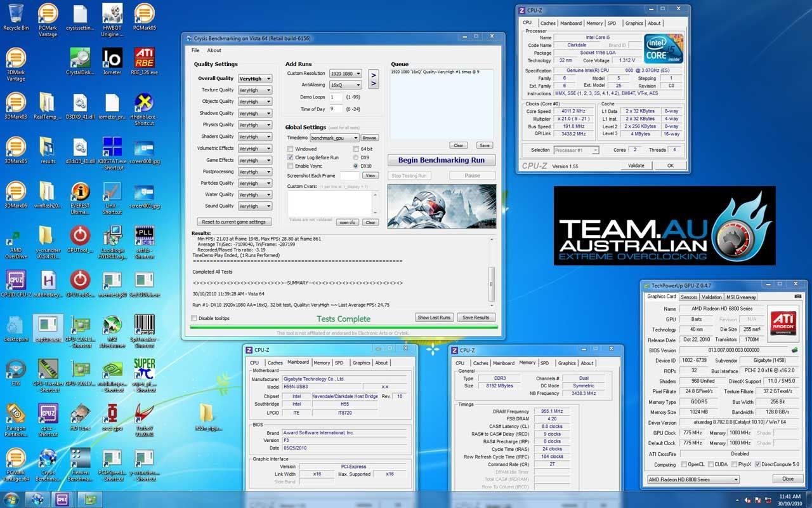Click the Demo Loops input field
This screenshot has height=508, width=812.
(x=336, y=97)
